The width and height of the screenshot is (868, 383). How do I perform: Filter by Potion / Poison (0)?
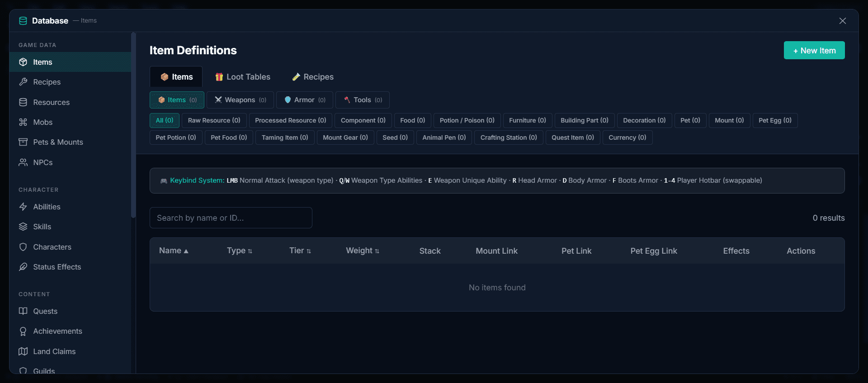[467, 120]
